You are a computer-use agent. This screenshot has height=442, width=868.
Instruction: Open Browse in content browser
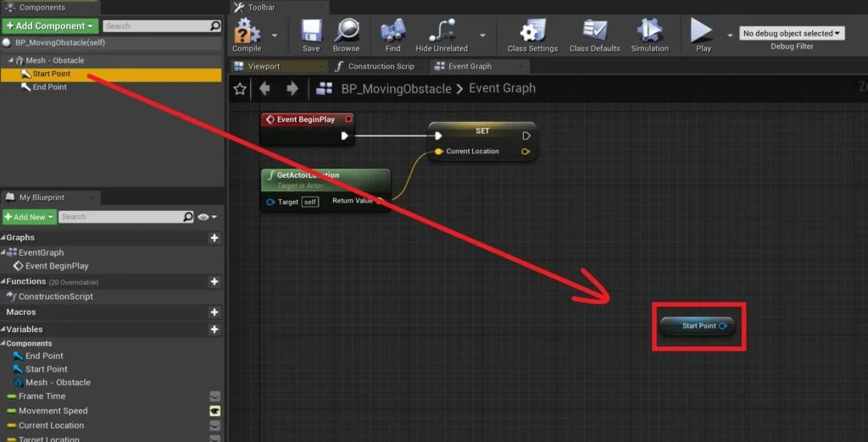[346, 32]
